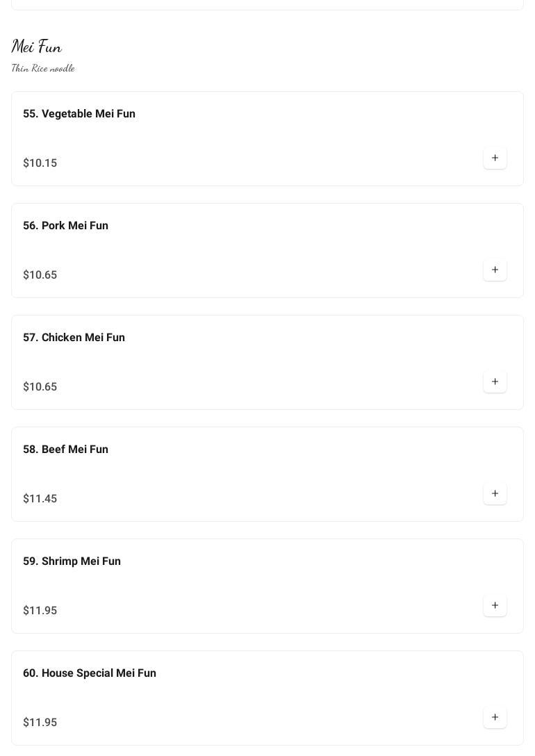This screenshot has height=756, width=535.
Task: Click the Thin Rice noodle subtitle
Action: [x=43, y=68]
